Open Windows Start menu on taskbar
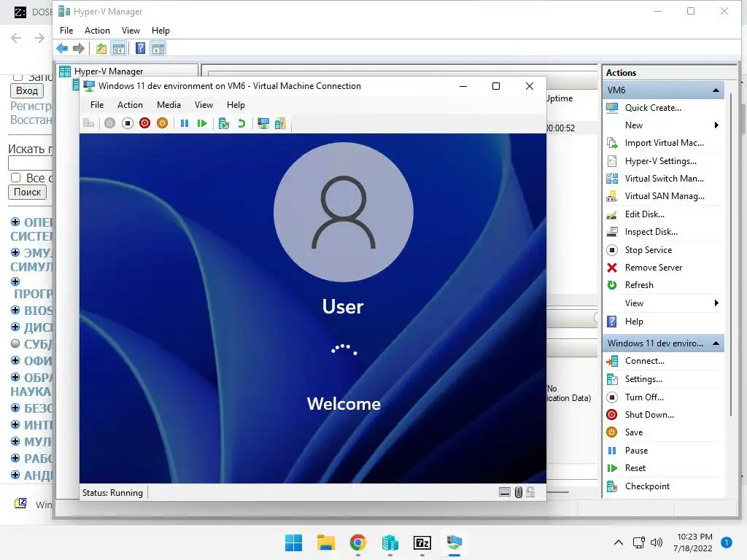Image resolution: width=747 pixels, height=560 pixels. [x=293, y=542]
